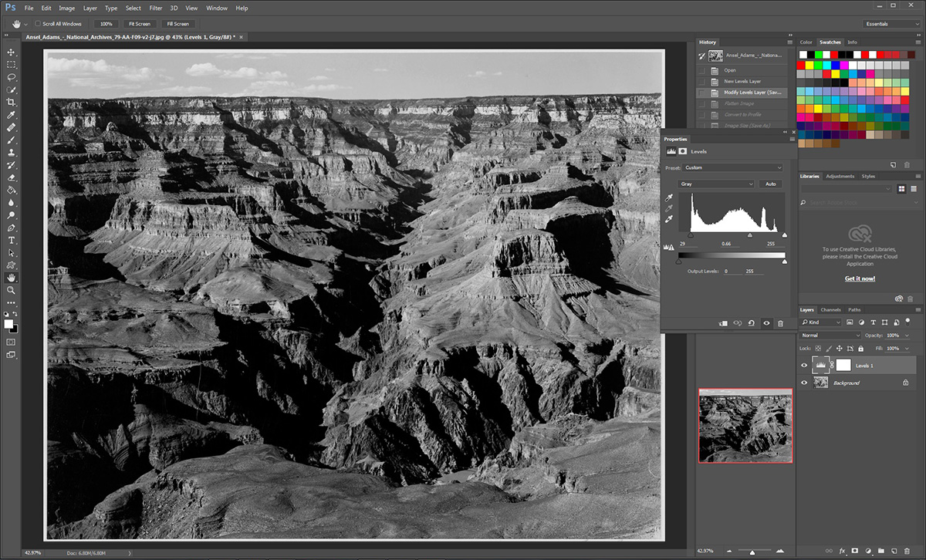
Task: Open the Window menu
Action: tap(217, 8)
